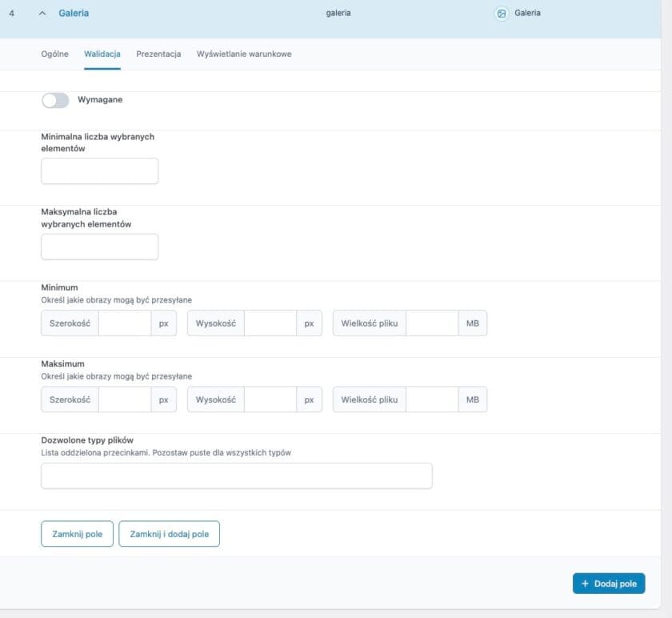Click the Galeria field type image icon
The height and width of the screenshot is (618, 672).
[502, 14]
